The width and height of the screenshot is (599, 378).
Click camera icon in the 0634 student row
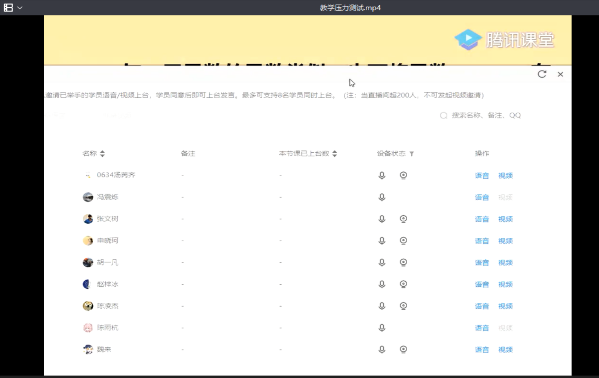point(403,175)
